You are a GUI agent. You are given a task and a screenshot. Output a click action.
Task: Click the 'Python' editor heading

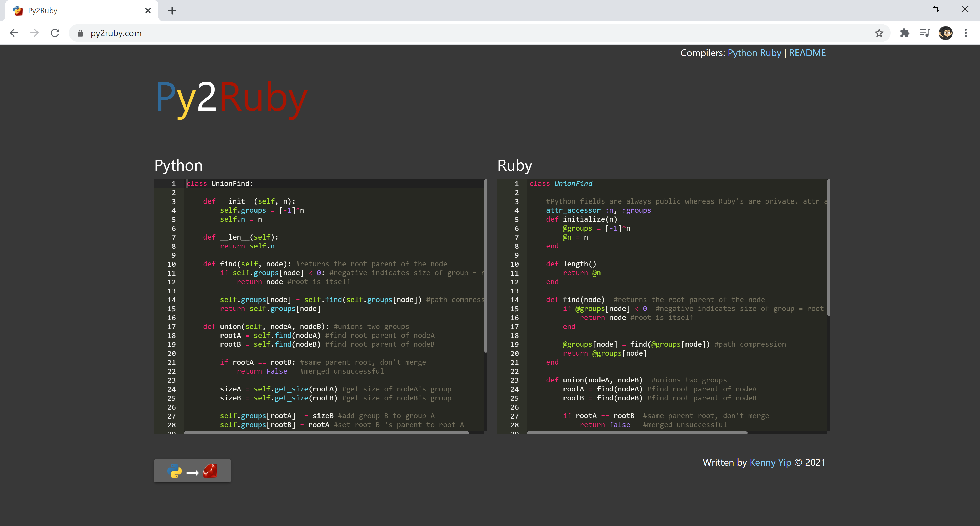(x=178, y=165)
